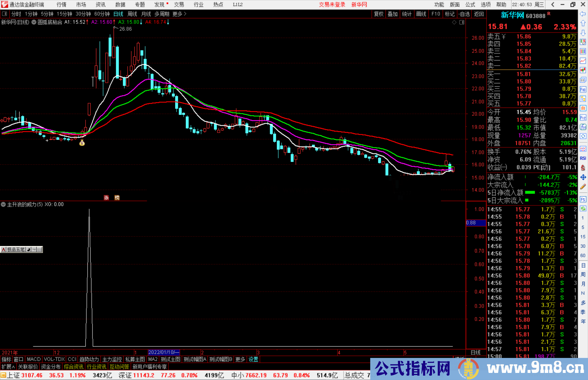Switch to the VOL-TDX indicator tab
The width and height of the screenshot is (588, 380).
pos(54,360)
